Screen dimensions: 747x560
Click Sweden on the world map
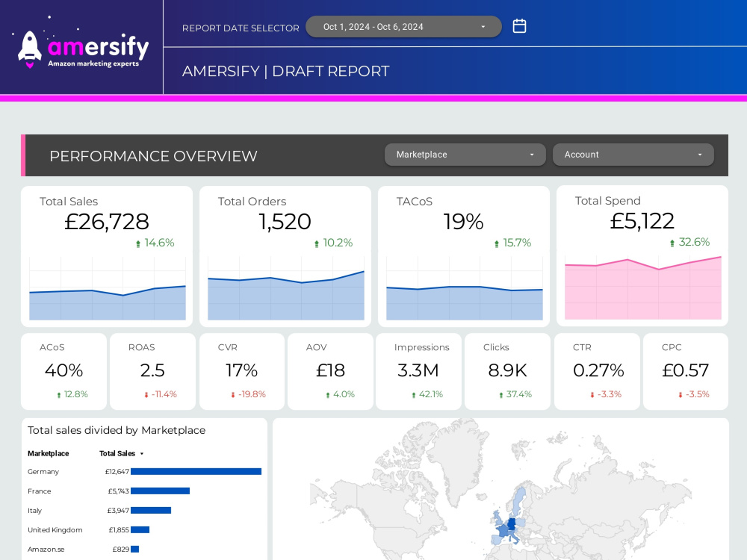click(x=519, y=500)
